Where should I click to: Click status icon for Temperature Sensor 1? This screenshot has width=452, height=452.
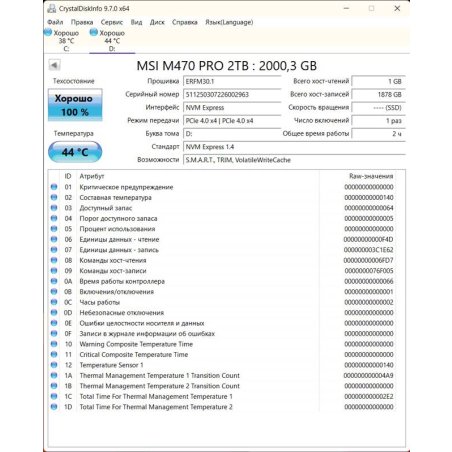pyautogui.click(x=54, y=365)
